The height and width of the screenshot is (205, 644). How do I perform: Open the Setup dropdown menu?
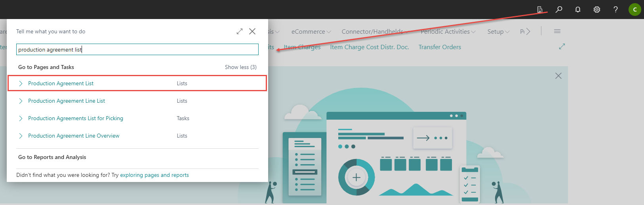[x=498, y=32]
